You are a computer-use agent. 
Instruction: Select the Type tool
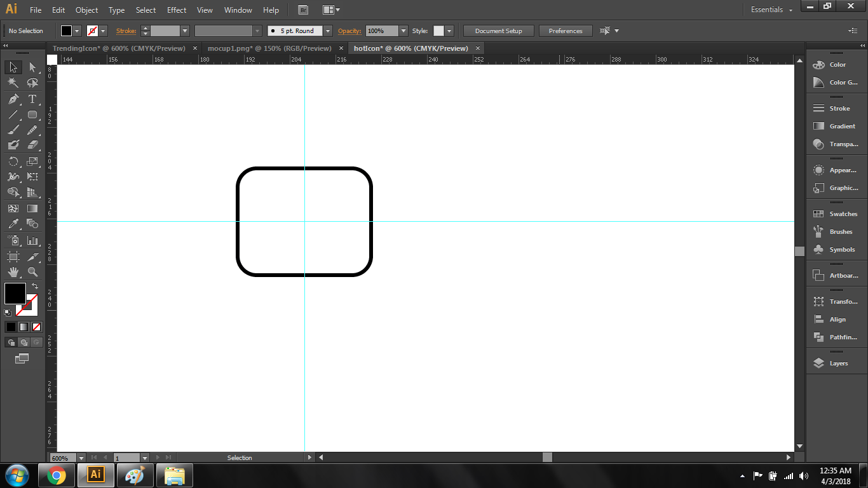[32, 99]
